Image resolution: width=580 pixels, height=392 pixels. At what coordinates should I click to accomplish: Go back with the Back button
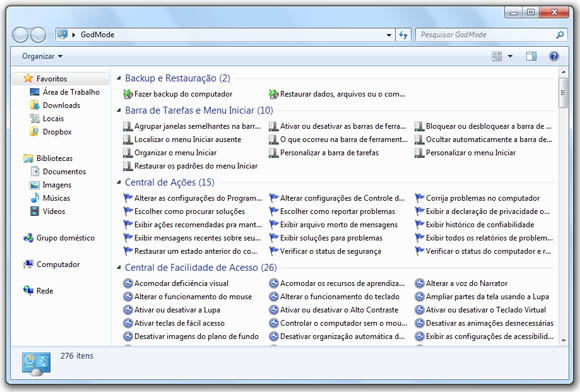20,35
